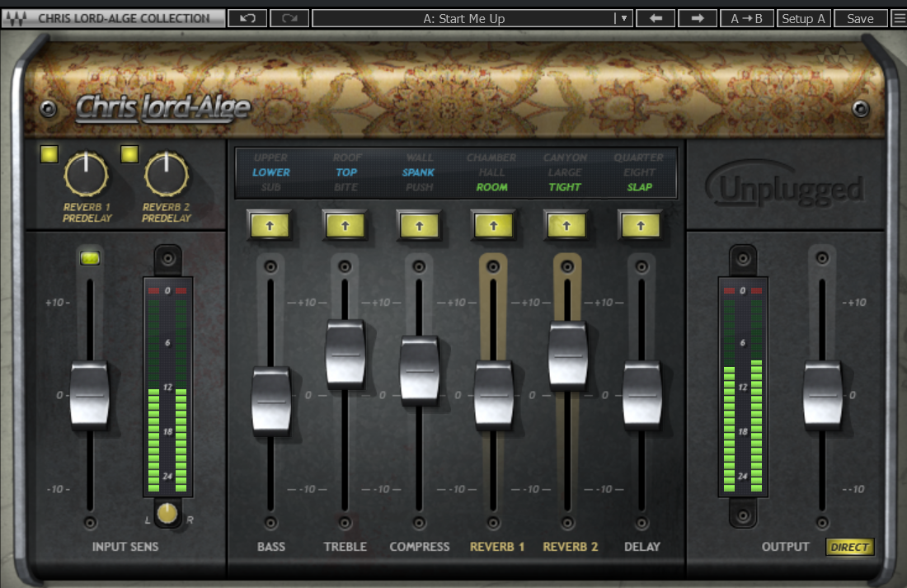Screen dimensions: 907x588
Task: Select the SLAP delay type
Action: 639,187
